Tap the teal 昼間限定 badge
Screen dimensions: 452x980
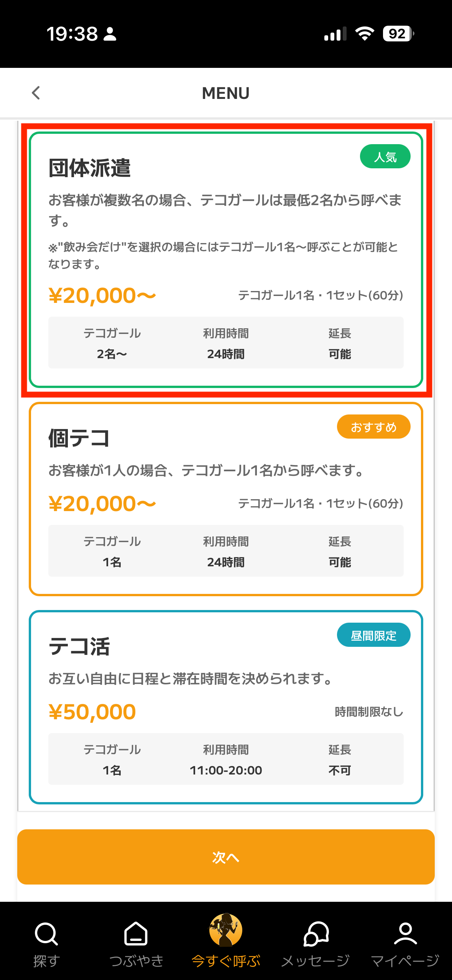[373, 635]
